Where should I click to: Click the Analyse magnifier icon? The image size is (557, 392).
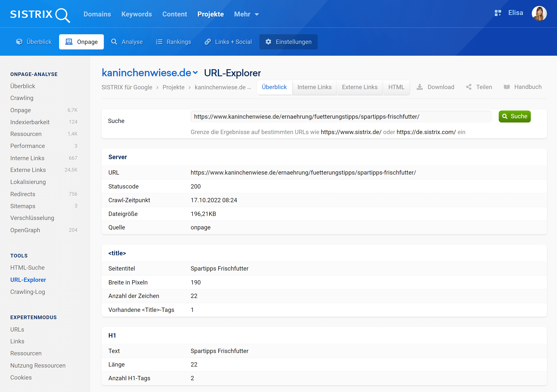click(x=114, y=42)
